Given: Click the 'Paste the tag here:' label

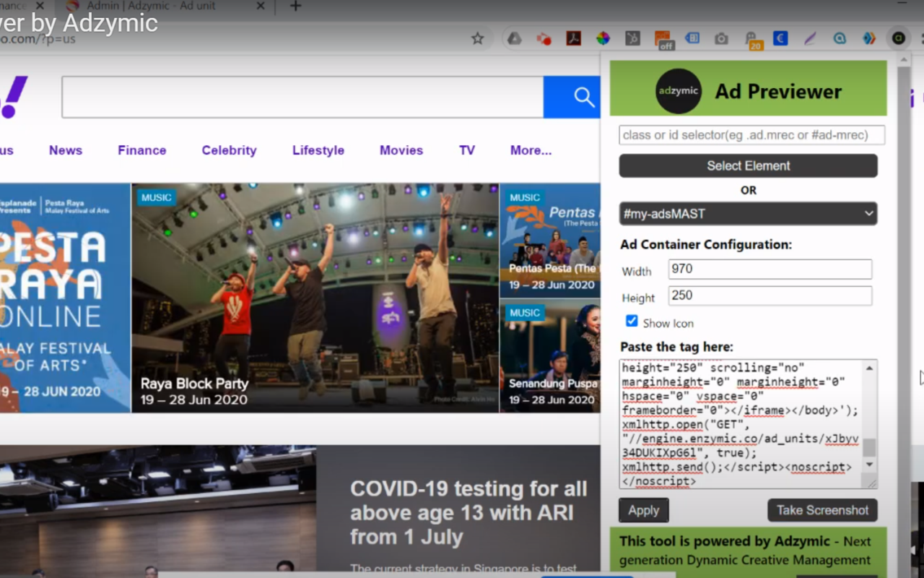Looking at the screenshot, I should pos(676,347).
